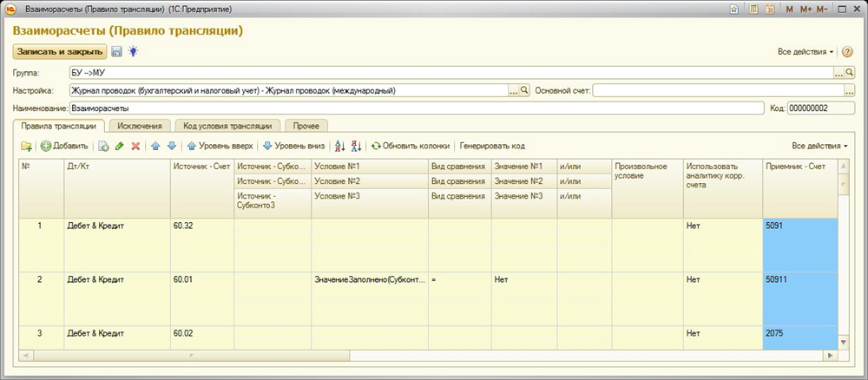Click the copy row icon

click(x=103, y=146)
